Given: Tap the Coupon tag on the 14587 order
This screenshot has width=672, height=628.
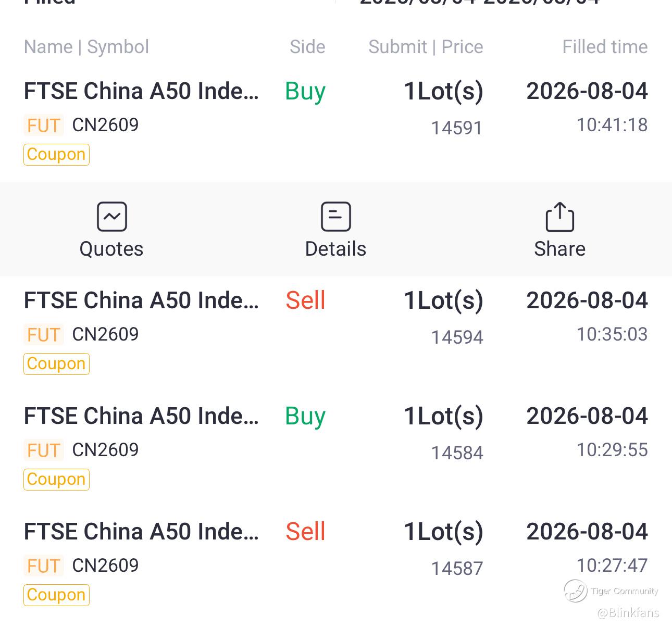Looking at the screenshot, I should (x=56, y=595).
